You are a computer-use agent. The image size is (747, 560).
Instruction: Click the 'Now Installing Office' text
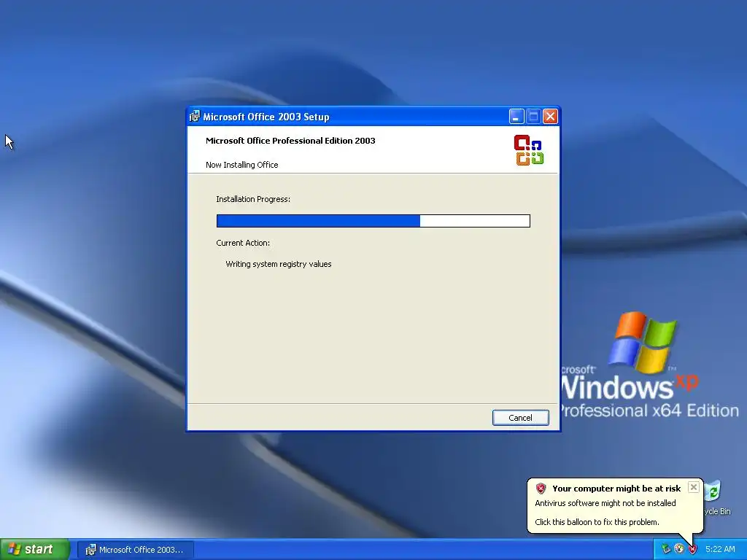pos(242,165)
